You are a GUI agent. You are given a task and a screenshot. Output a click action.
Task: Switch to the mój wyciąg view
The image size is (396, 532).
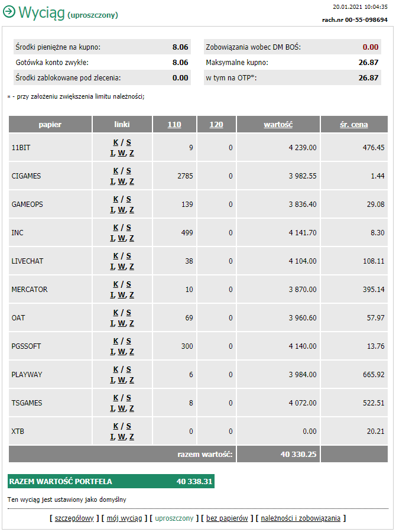pyautogui.click(x=124, y=518)
